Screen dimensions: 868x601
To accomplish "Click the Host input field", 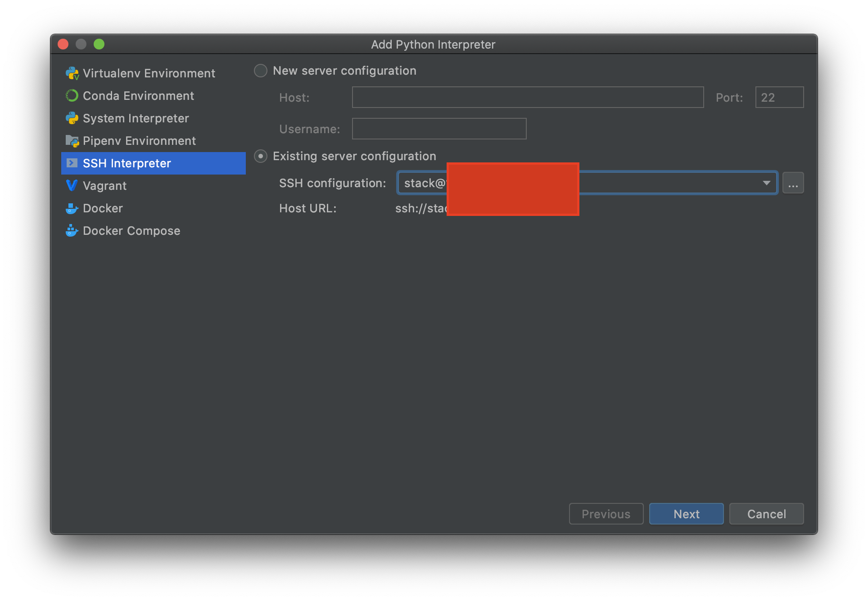I will click(x=528, y=97).
